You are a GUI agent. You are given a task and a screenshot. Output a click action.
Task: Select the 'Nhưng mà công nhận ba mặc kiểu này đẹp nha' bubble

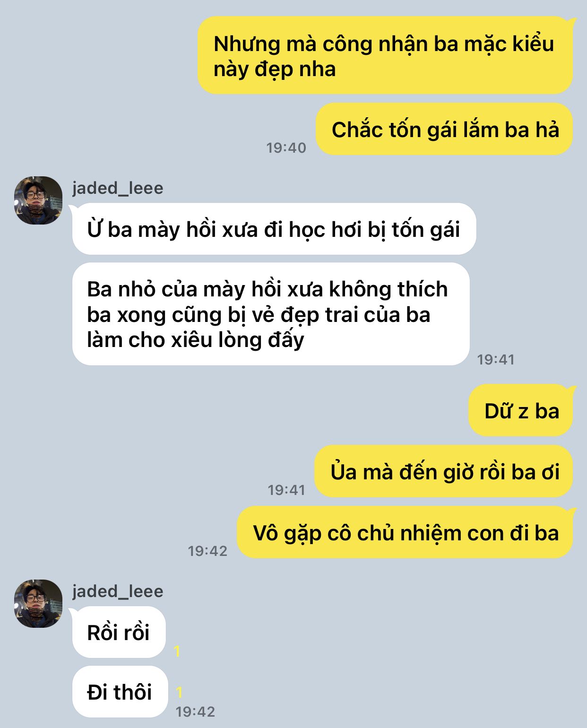(385, 55)
